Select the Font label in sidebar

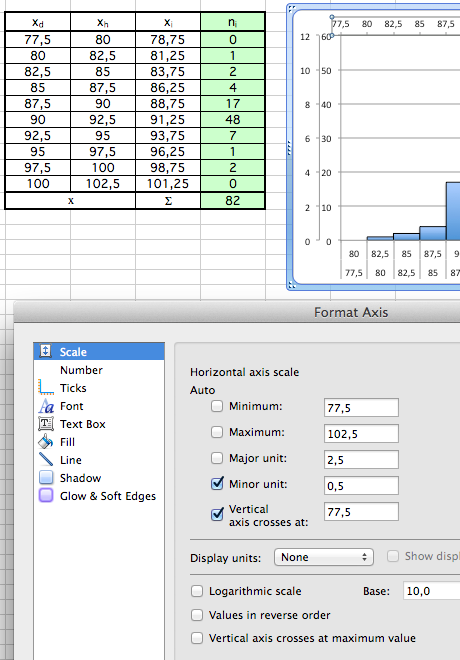[72, 406]
